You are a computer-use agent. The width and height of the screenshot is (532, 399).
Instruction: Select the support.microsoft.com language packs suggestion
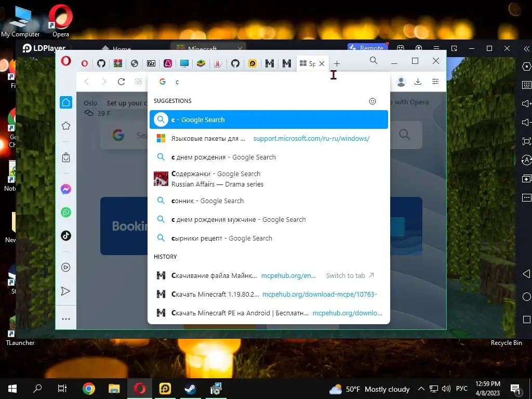269,138
